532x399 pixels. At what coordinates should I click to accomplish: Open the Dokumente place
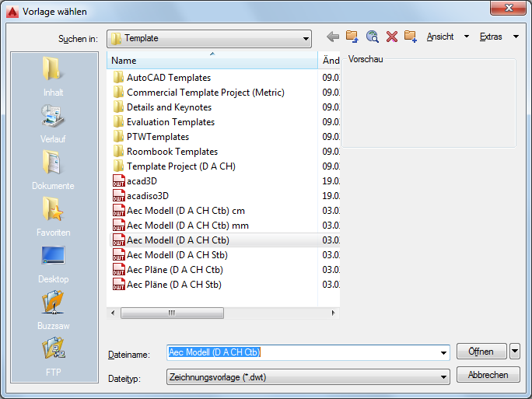pyautogui.click(x=53, y=170)
